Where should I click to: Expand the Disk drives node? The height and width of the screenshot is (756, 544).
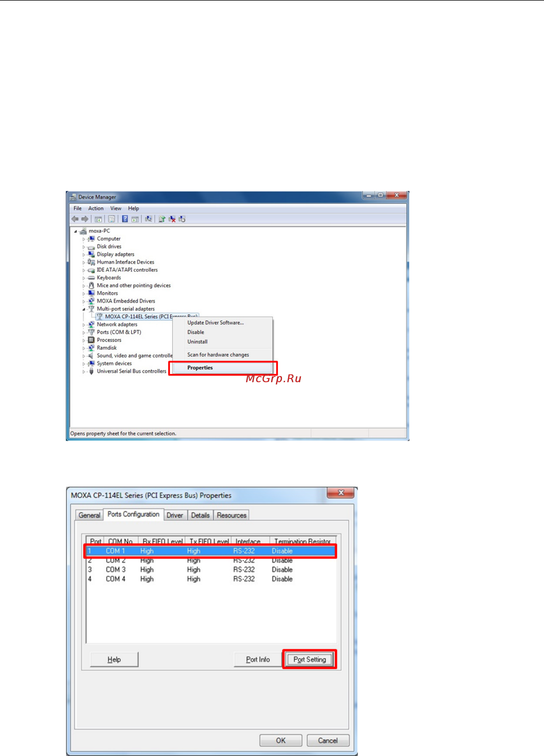click(x=84, y=247)
